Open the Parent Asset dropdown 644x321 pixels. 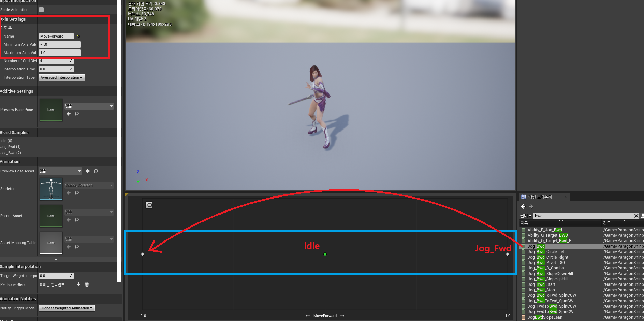(89, 212)
